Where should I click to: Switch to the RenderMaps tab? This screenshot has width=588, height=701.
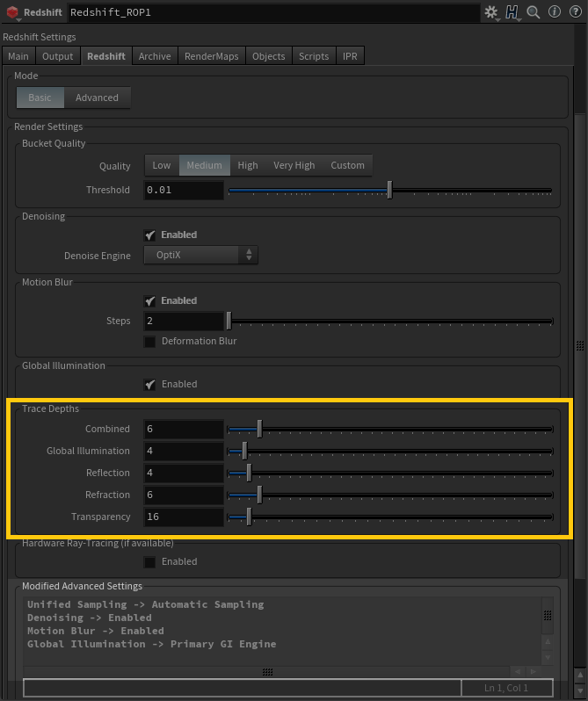tap(210, 56)
